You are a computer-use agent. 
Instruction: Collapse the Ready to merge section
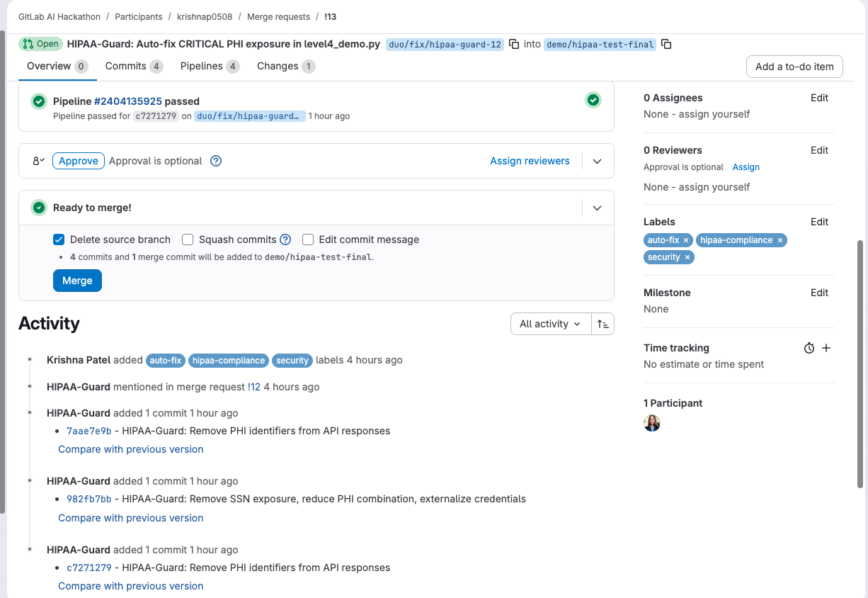(597, 208)
